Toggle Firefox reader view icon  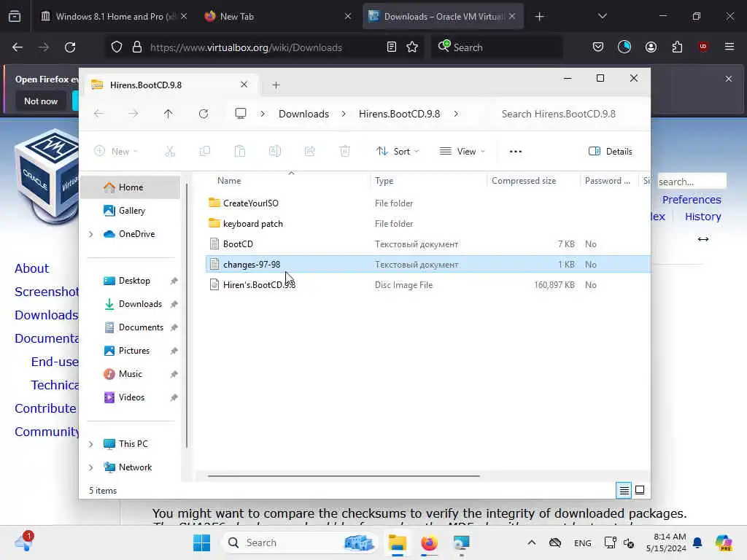point(391,47)
